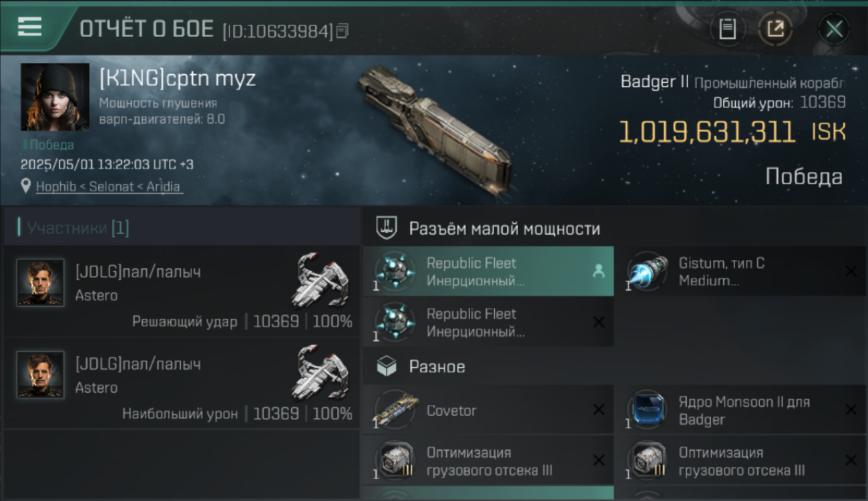Click left Оптимизация грузового отсека III item
The width and height of the screenshot is (868, 501).
coord(488,461)
